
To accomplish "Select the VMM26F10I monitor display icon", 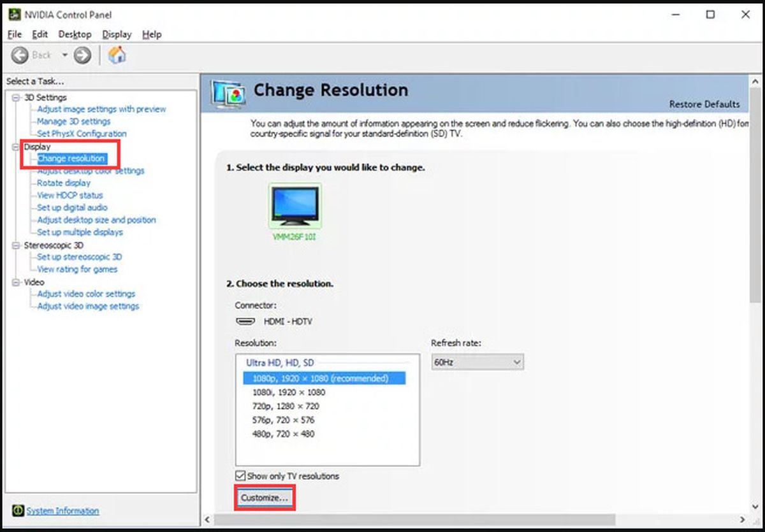I will tap(295, 206).
